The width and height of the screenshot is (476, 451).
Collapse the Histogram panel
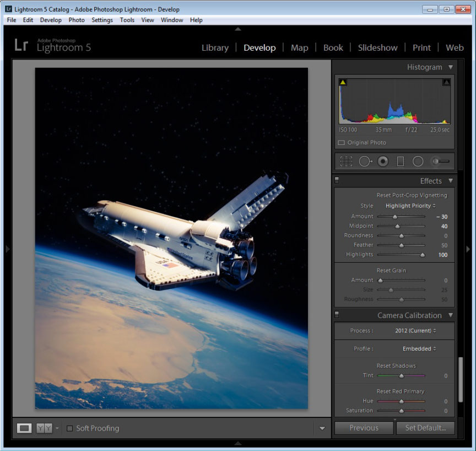451,67
